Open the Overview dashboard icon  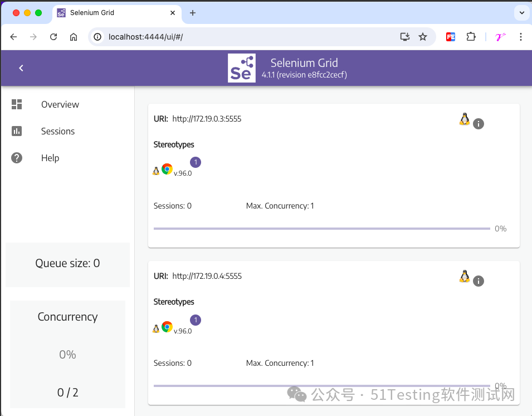(17, 104)
